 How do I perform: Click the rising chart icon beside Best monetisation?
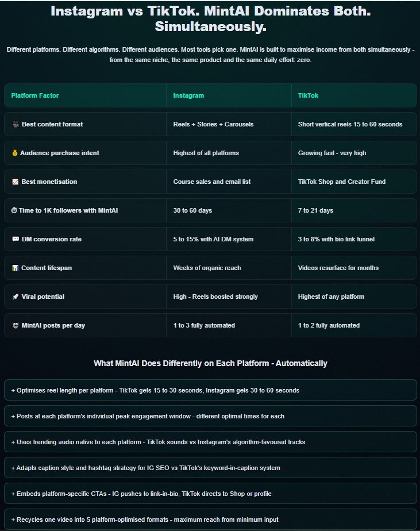pyautogui.click(x=15, y=182)
